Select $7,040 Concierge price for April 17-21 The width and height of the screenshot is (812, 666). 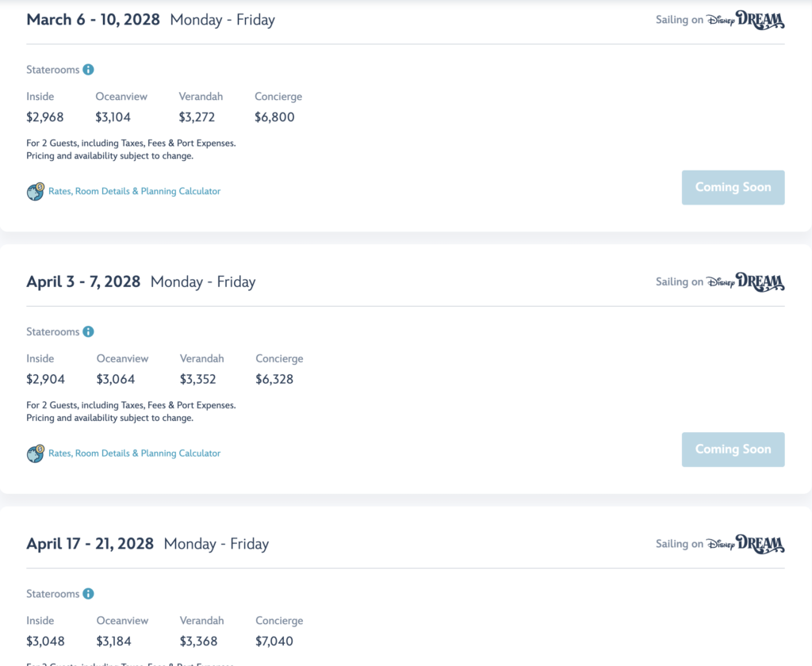point(274,641)
